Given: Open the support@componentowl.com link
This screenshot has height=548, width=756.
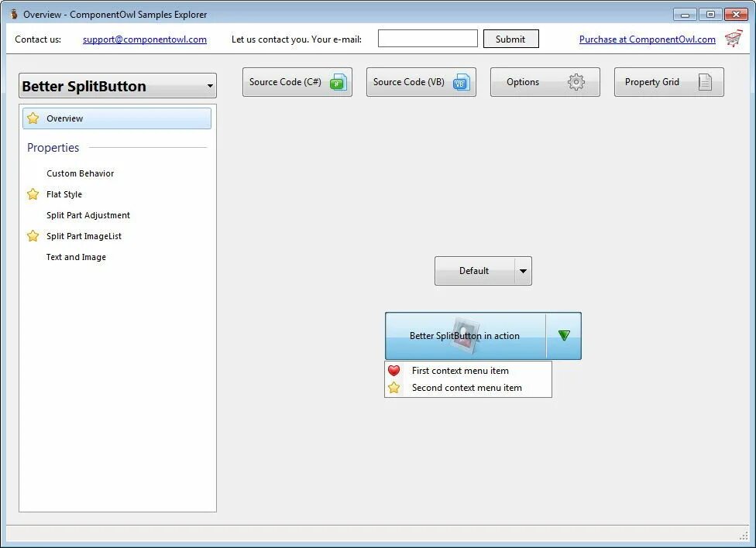Looking at the screenshot, I should (x=145, y=39).
